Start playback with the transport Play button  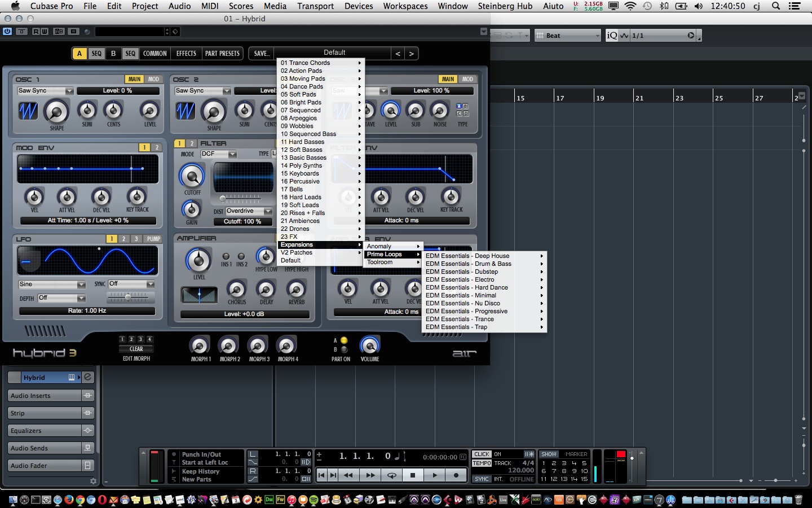tap(434, 475)
